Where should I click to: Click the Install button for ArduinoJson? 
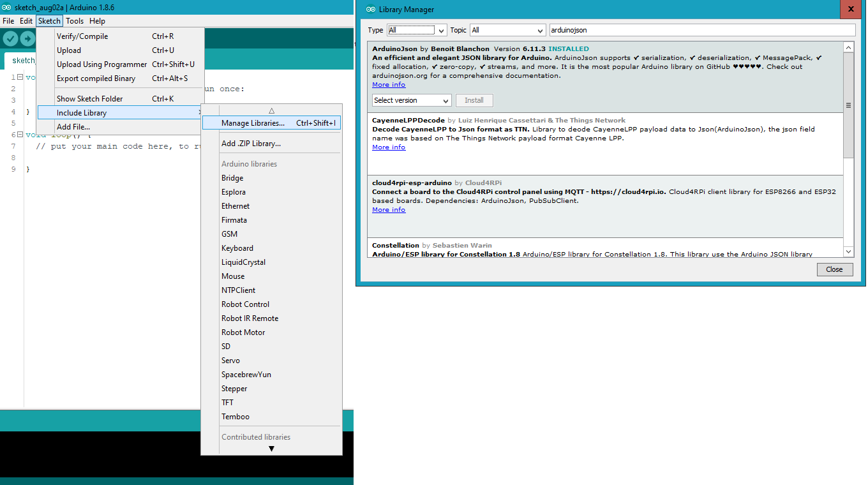[x=474, y=100]
